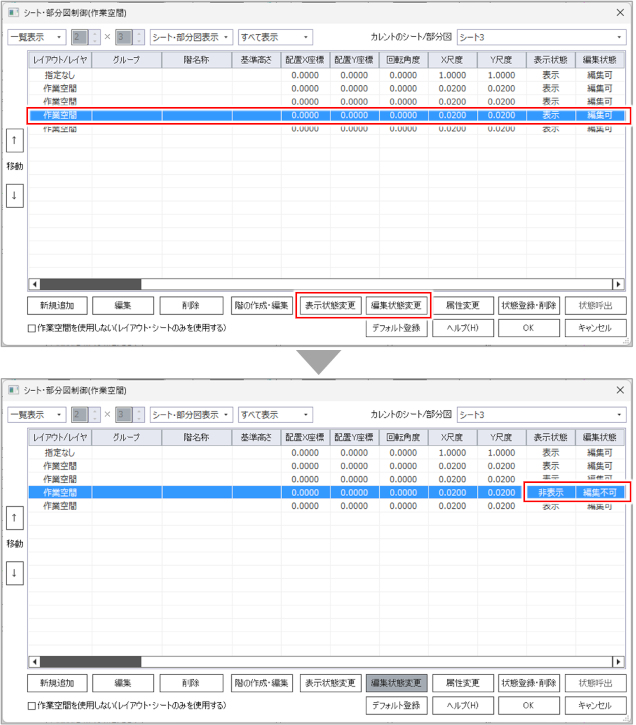Image resolution: width=636 pixels, height=725 pixels.
Task: Open the 一覧表示 dropdown in the upper dialog
Action: (36, 37)
